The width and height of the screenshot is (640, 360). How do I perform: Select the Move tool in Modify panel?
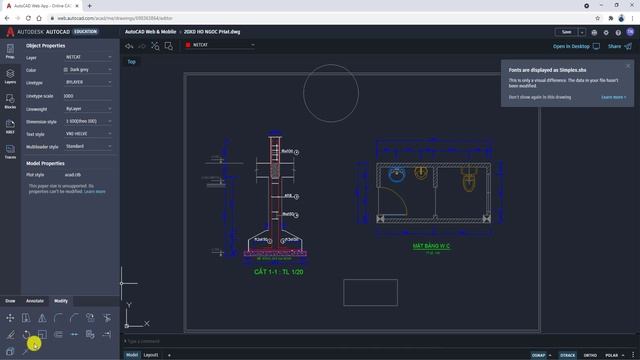(10, 318)
